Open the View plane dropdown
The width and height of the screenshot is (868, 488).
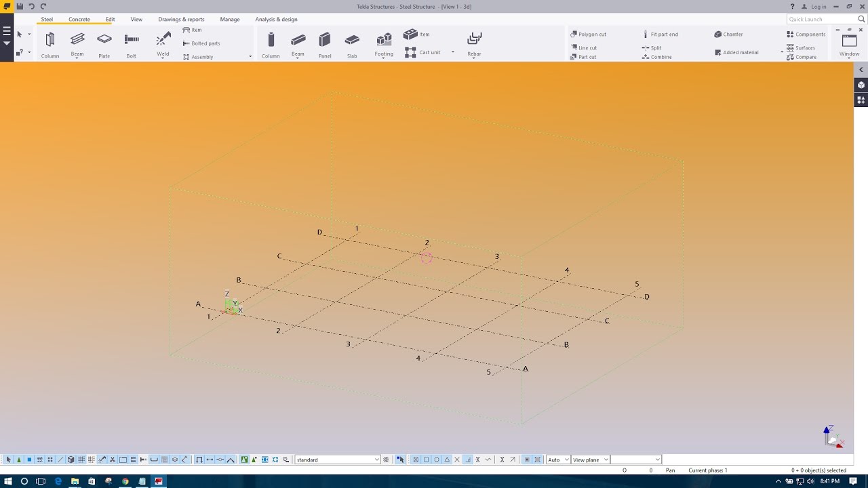click(x=589, y=459)
